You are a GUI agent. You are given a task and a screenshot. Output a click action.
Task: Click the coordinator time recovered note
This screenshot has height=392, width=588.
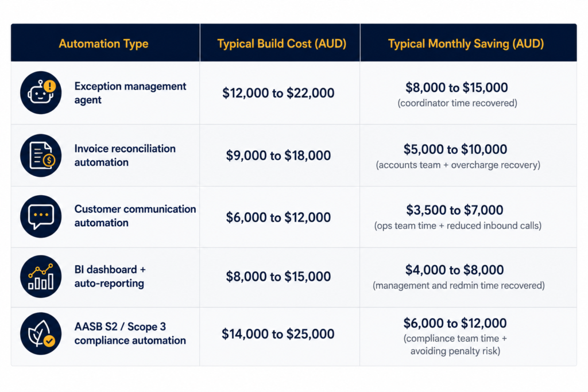[x=457, y=103]
